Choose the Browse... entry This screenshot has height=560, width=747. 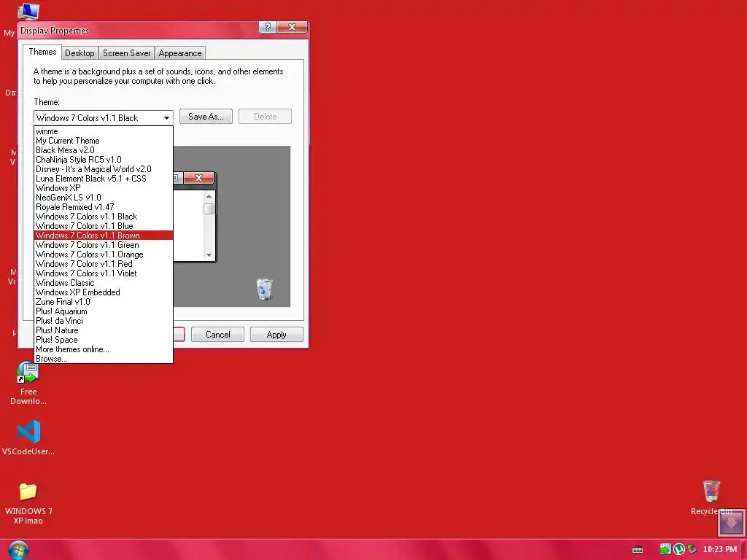(x=104, y=359)
